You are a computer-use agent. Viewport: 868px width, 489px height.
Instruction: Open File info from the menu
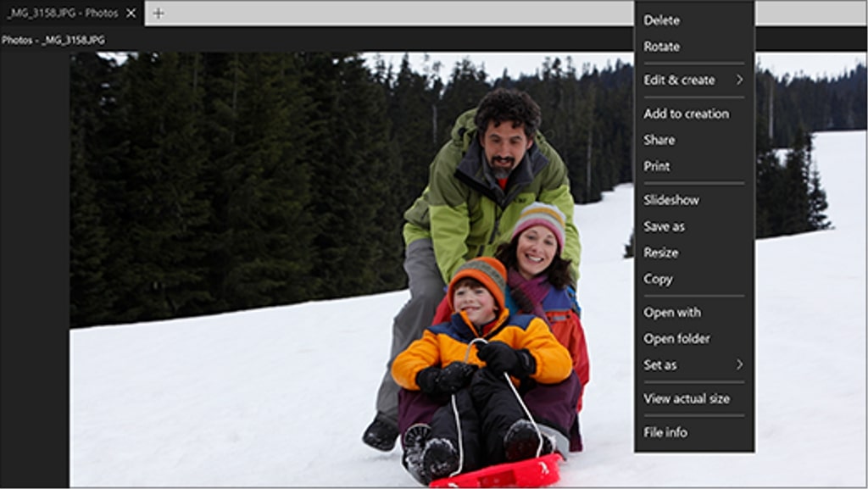(x=665, y=432)
